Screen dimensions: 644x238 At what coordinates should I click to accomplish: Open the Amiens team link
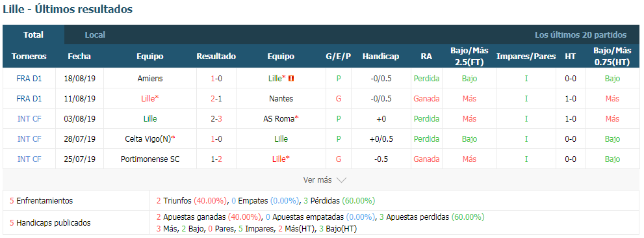click(150, 79)
